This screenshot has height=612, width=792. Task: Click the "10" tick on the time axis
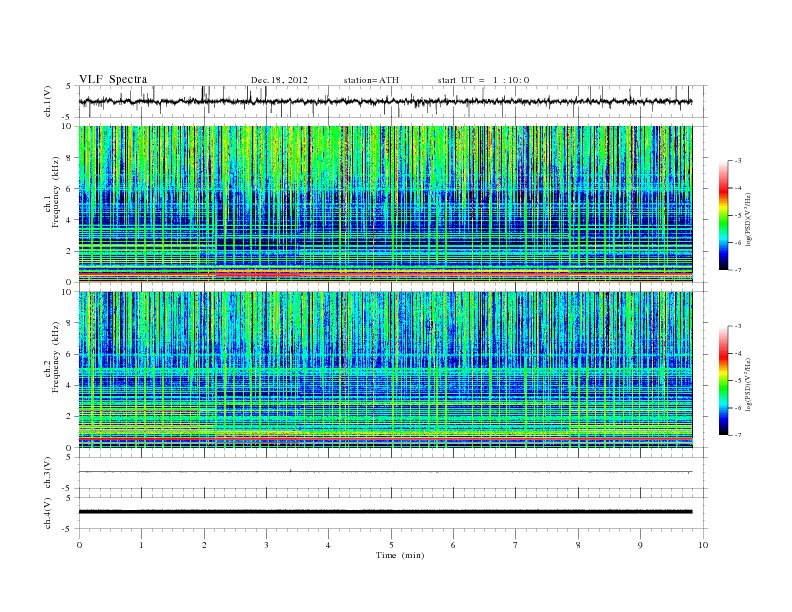[x=703, y=545]
